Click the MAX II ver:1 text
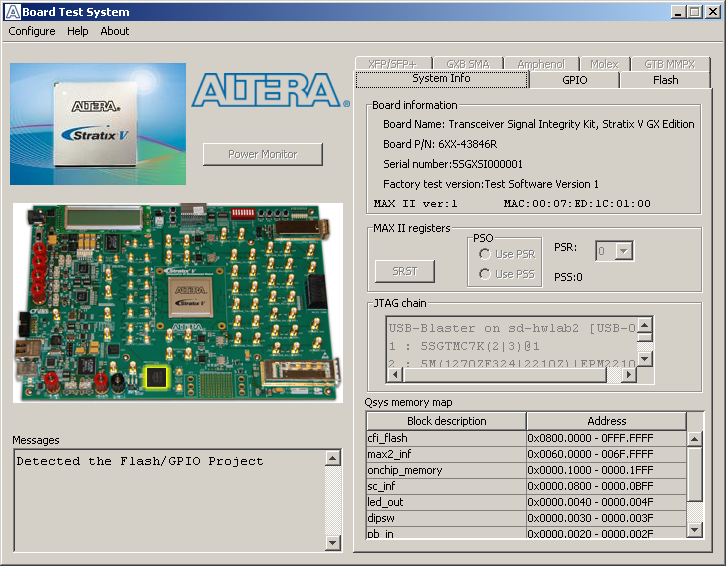Image resolution: width=726 pixels, height=566 pixels. coord(415,203)
